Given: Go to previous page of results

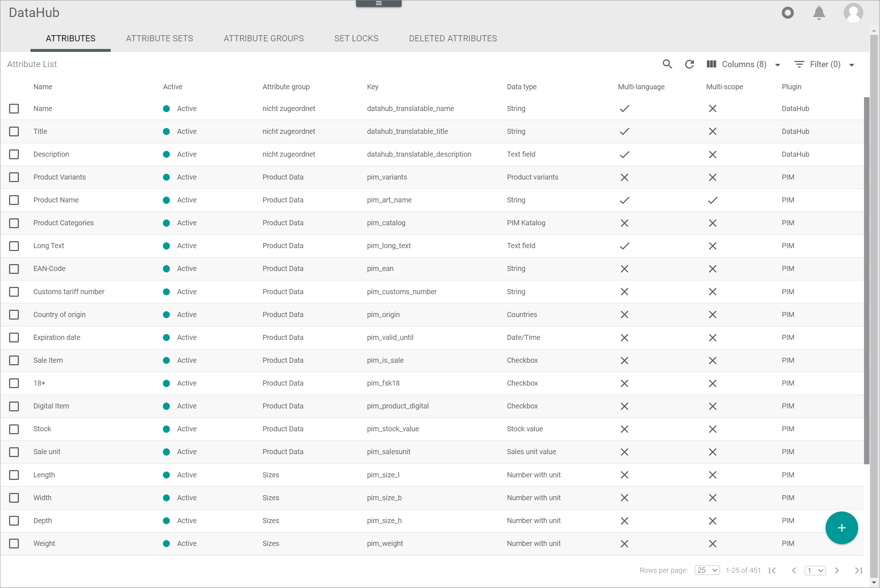Looking at the screenshot, I should point(793,570).
